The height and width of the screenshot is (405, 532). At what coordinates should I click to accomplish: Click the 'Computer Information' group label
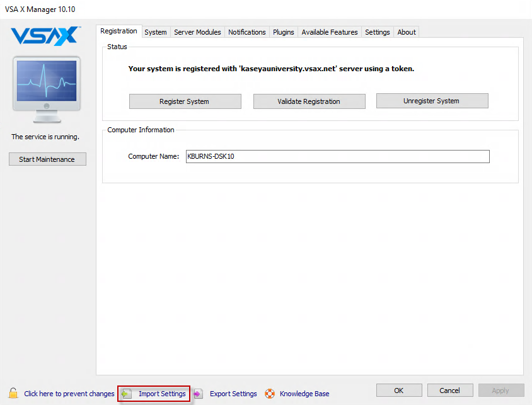[141, 130]
